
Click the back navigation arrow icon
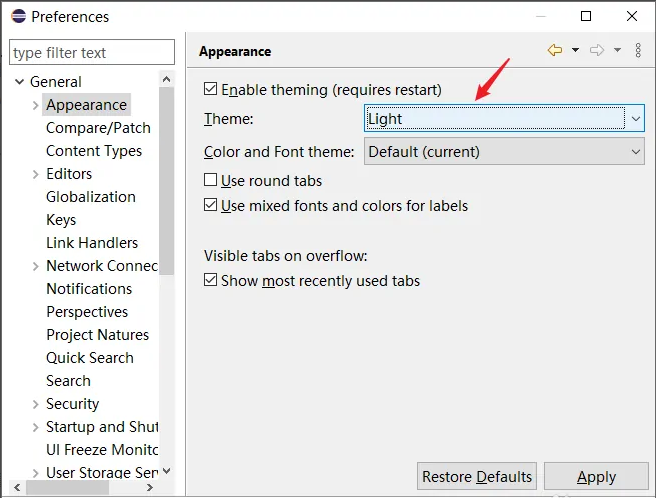[555, 51]
